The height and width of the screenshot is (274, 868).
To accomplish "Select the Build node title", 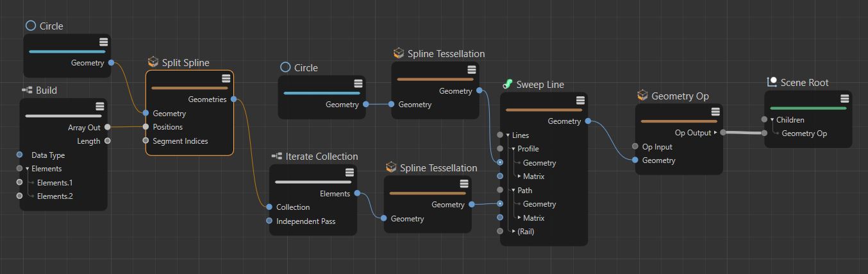I will (46, 90).
